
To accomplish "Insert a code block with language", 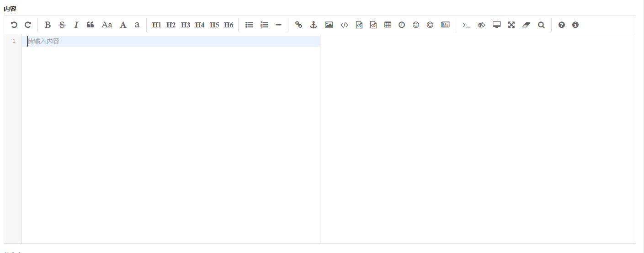I will pyautogui.click(x=373, y=25).
